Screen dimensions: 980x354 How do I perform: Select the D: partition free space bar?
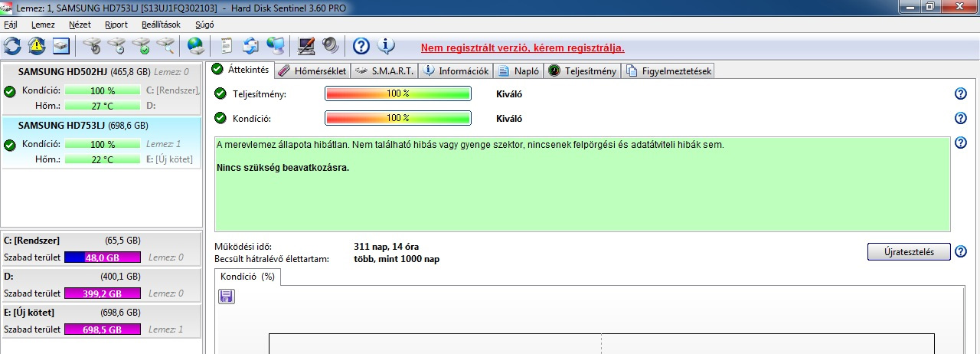[102, 293]
